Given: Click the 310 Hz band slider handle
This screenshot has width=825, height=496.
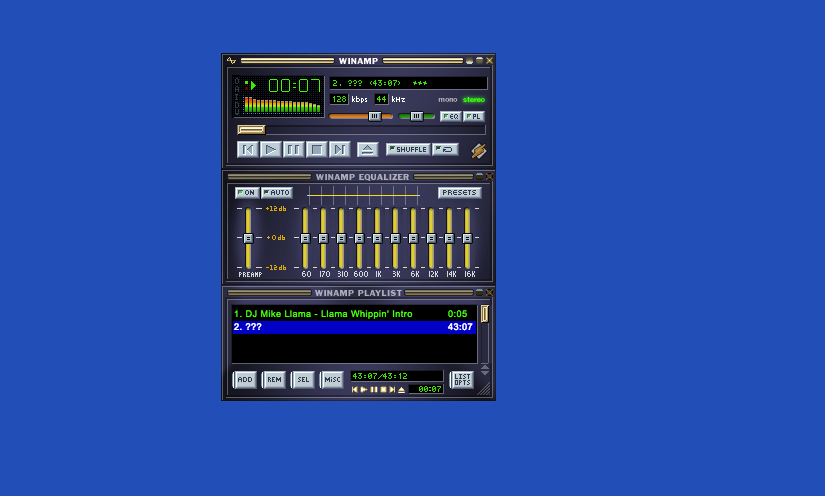Looking at the screenshot, I should point(341,238).
